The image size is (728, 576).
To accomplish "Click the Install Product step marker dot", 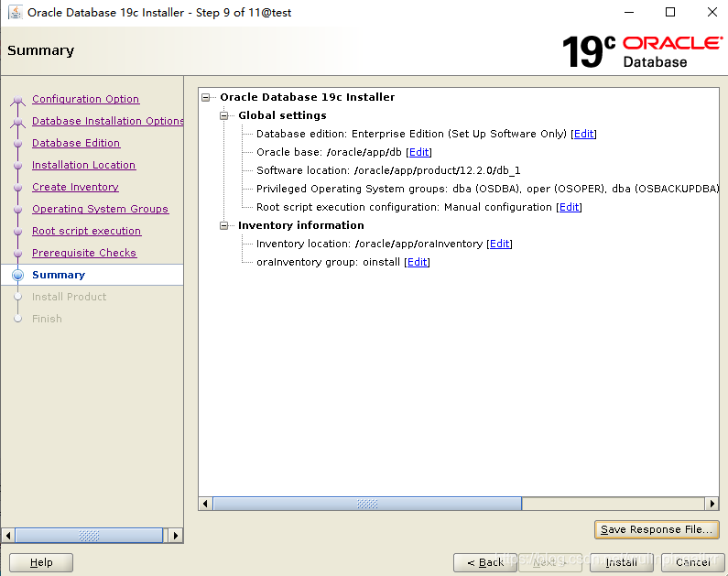I will point(17,297).
